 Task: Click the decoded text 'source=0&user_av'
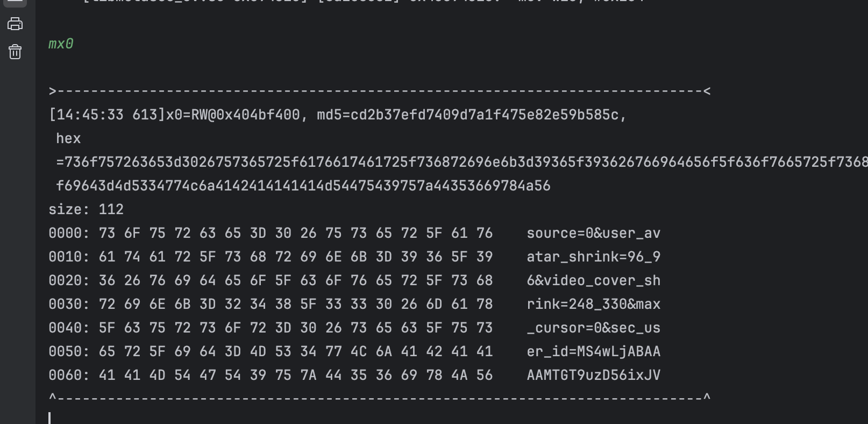(x=593, y=233)
